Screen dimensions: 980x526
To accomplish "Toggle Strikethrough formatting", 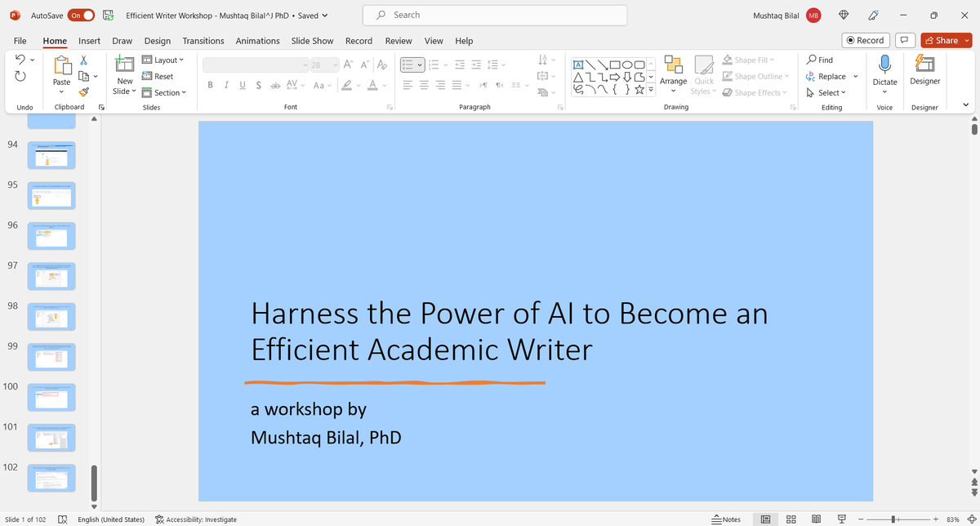I will click(275, 85).
